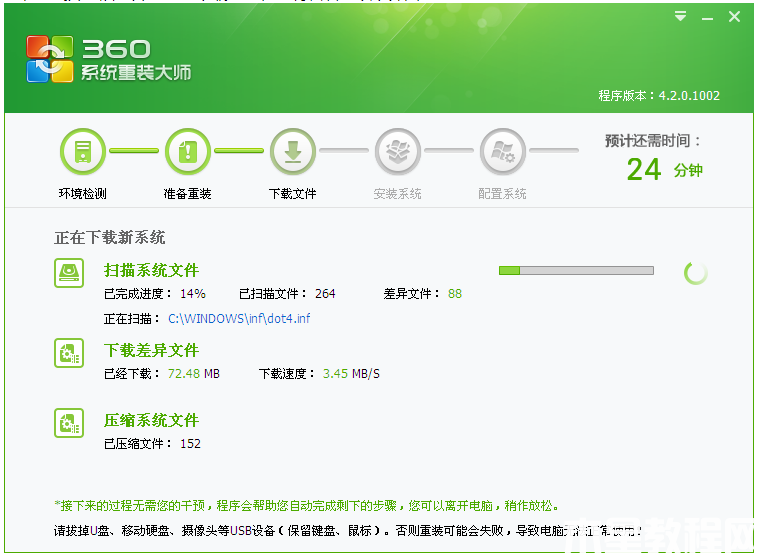Click the 压缩系统文件 section icon
759x555 pixels.
coord(69,423)
